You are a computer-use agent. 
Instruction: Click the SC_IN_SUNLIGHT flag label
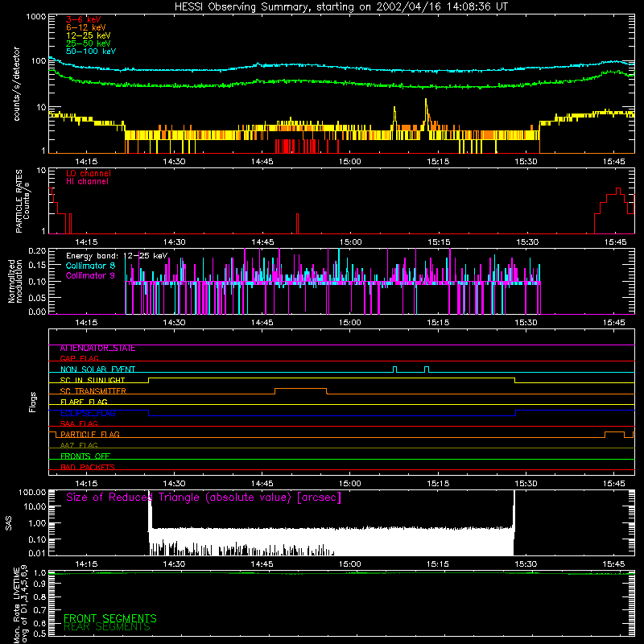(93, 380)
